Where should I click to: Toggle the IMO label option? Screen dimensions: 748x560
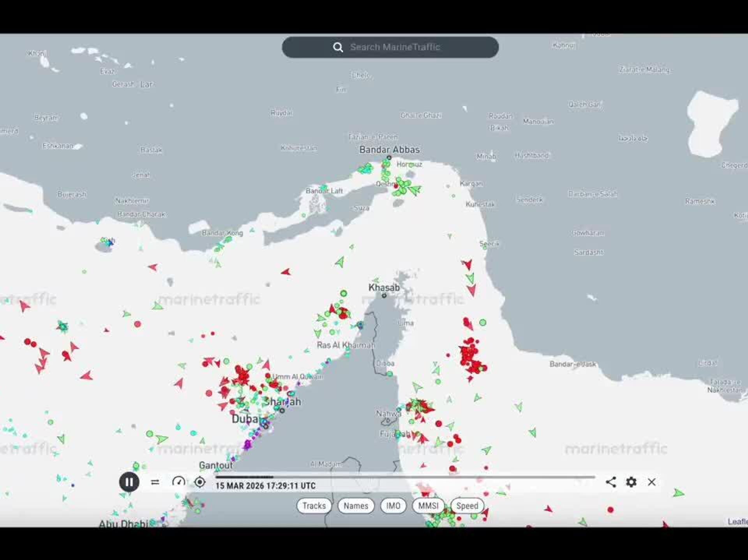click(x=393, y=505)
